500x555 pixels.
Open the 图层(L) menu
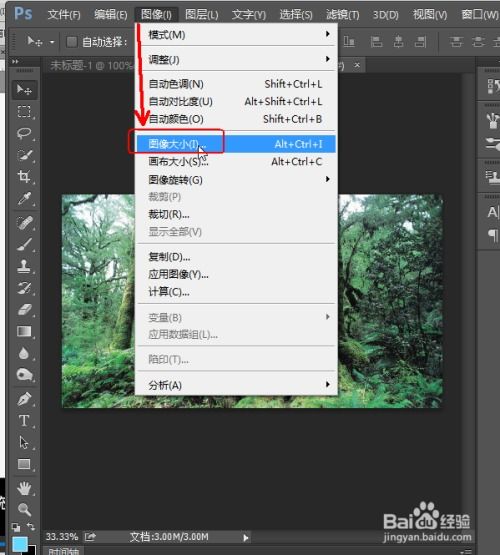pyautogui.click(x=202, y=15)
